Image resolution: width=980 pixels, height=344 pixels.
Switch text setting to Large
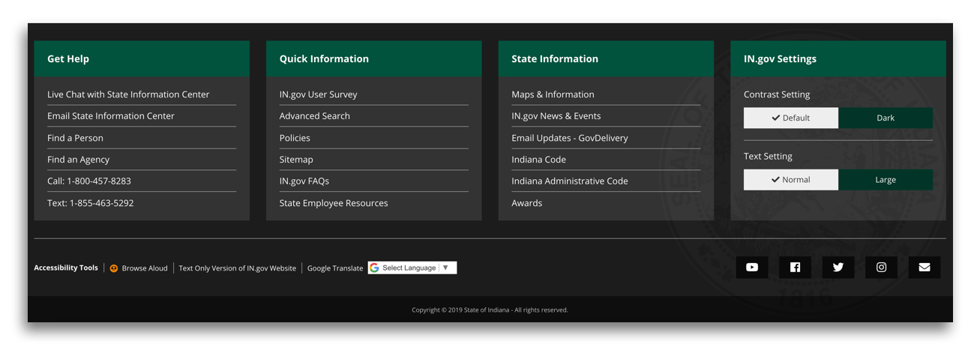886,180
